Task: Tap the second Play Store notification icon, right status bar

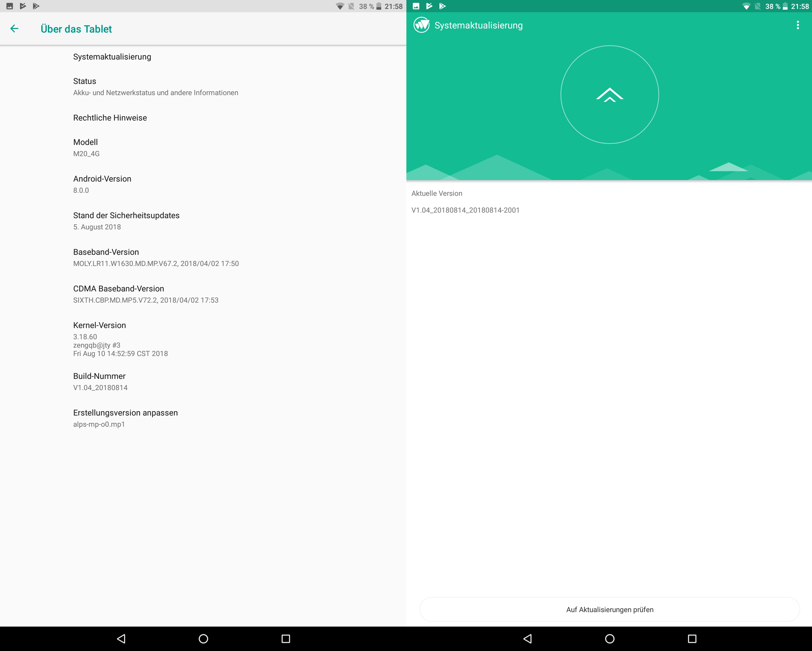Action: pyautogui.click(x=442, y=6)
